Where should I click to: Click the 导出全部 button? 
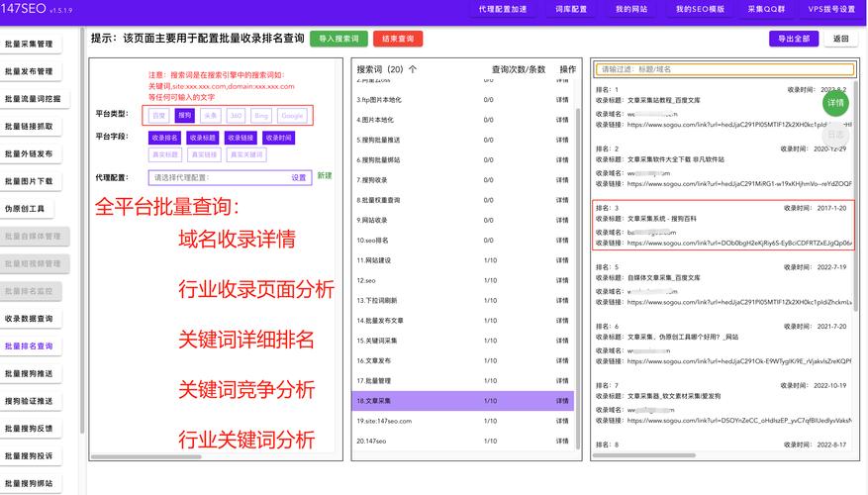point(794,39)
